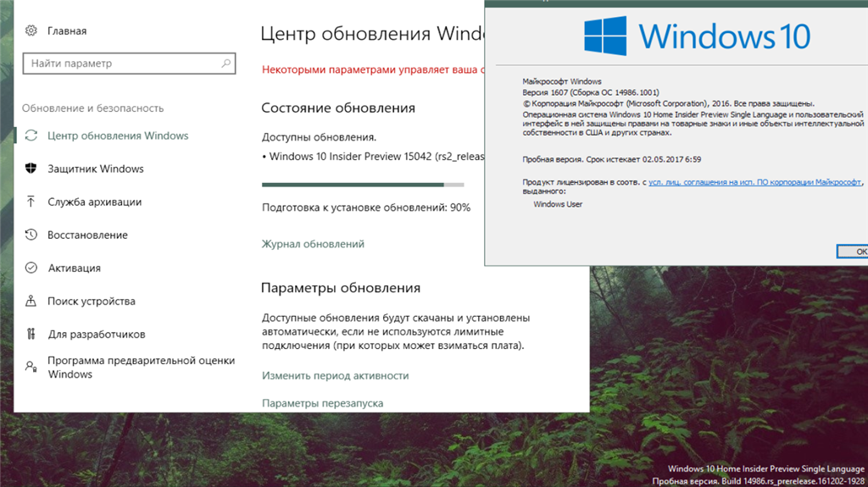This screenshot has height=487, width=868.
Task: Switch to the Активация section
Action: 75,268
